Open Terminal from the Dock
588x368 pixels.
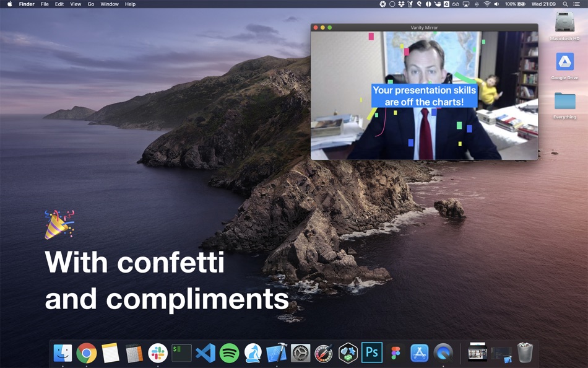[x=181, y=353]
